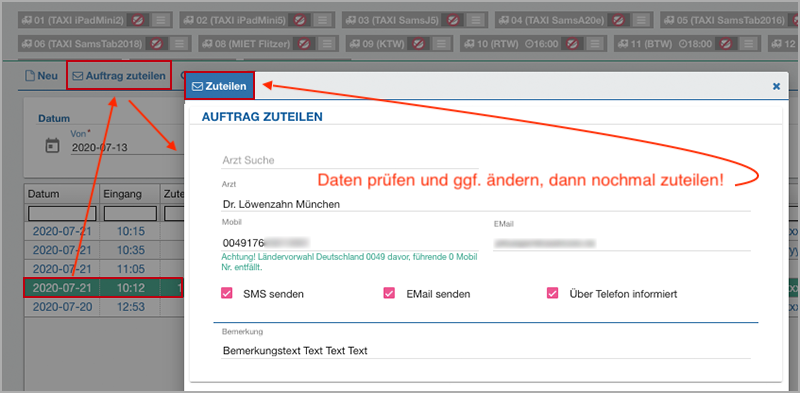
Task: Select the highlighted row with Eingang 10:12
Action: coord(104,288)
